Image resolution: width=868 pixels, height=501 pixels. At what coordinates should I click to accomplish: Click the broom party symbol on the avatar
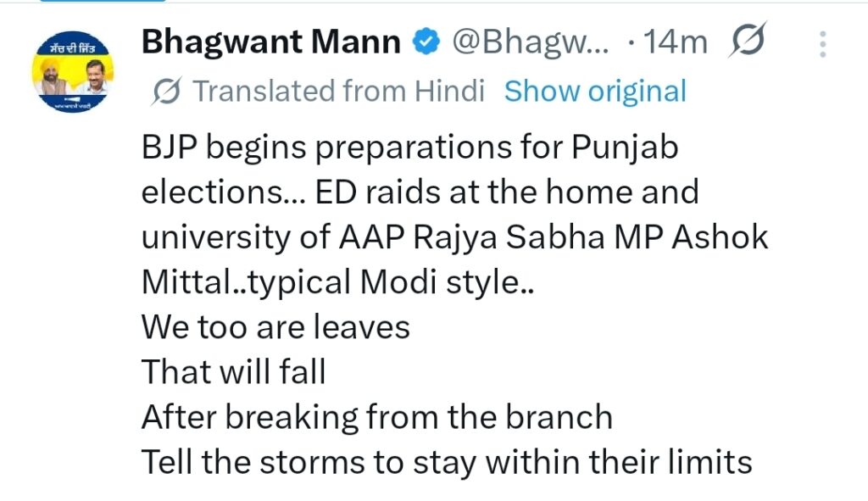[74, 101]
